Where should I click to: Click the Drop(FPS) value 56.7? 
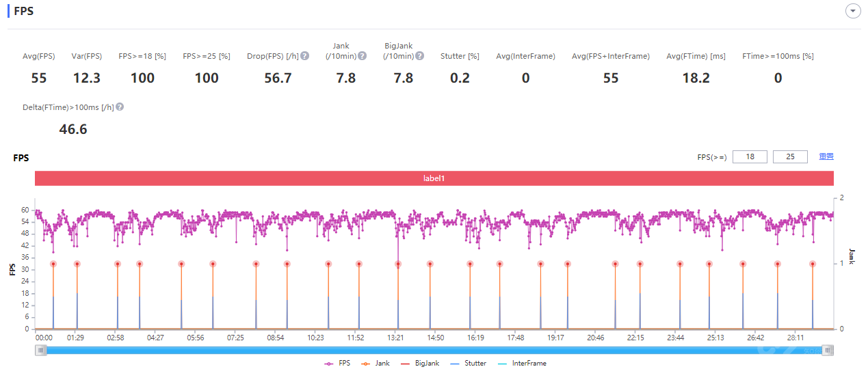[x=278, y=79]
